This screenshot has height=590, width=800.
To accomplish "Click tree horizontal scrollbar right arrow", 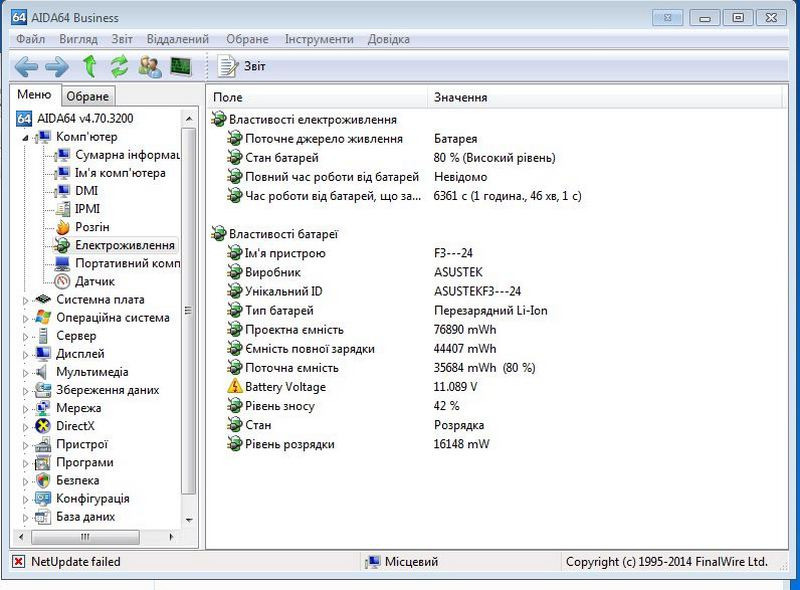I will coord(171,537).
